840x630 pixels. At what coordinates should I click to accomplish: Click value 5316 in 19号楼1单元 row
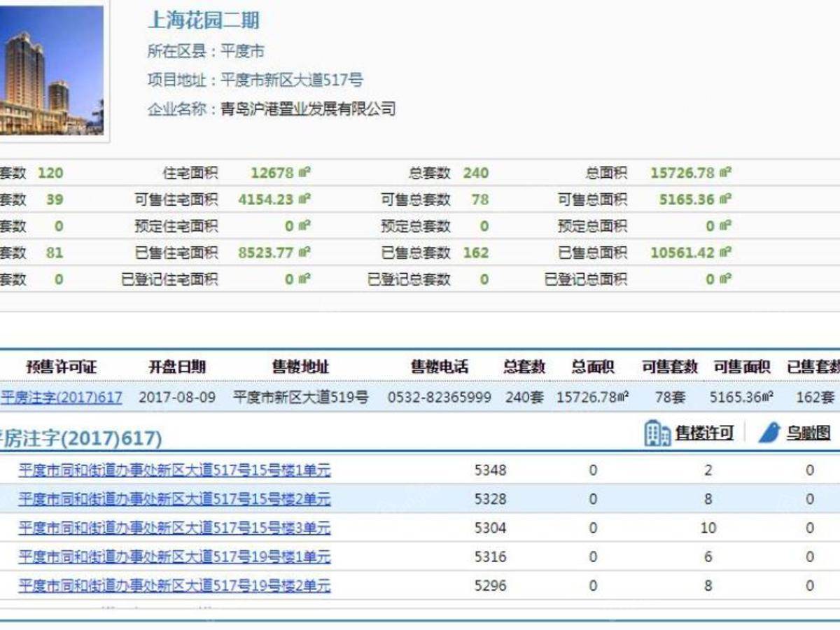[x=490, y=556]
